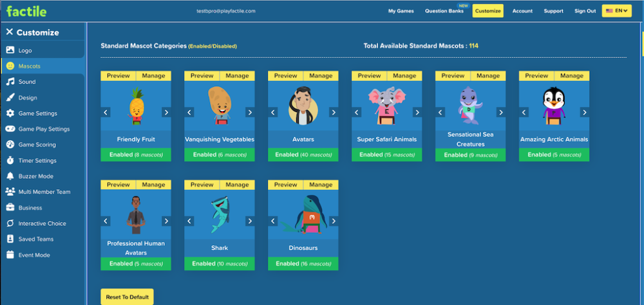The image size is (644, 305).
Task: Click the testbpro@playfactile.com email text
Action: click(x=226, y=11)
